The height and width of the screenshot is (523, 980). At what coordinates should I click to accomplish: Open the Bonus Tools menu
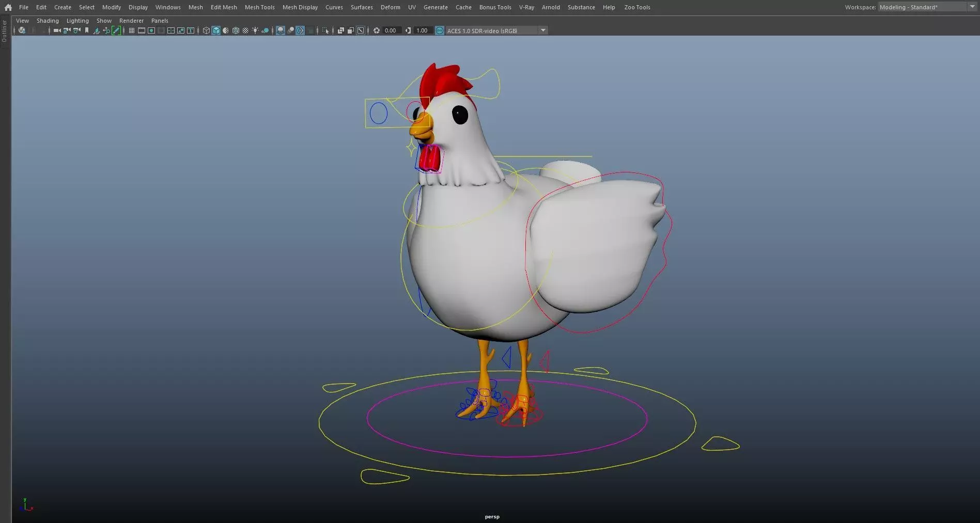(495, 7)
